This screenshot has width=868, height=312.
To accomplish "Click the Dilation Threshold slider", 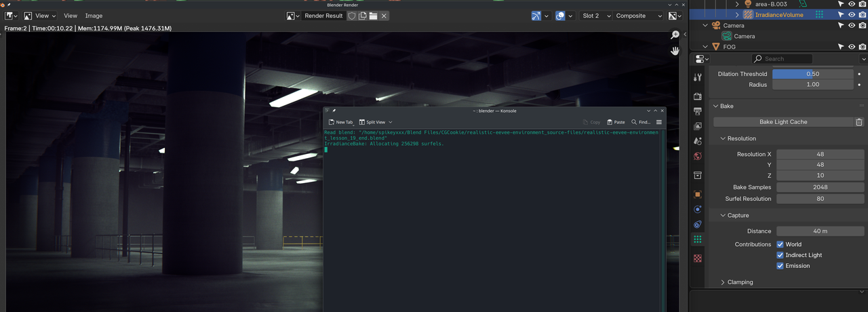I will coord(812,74).
